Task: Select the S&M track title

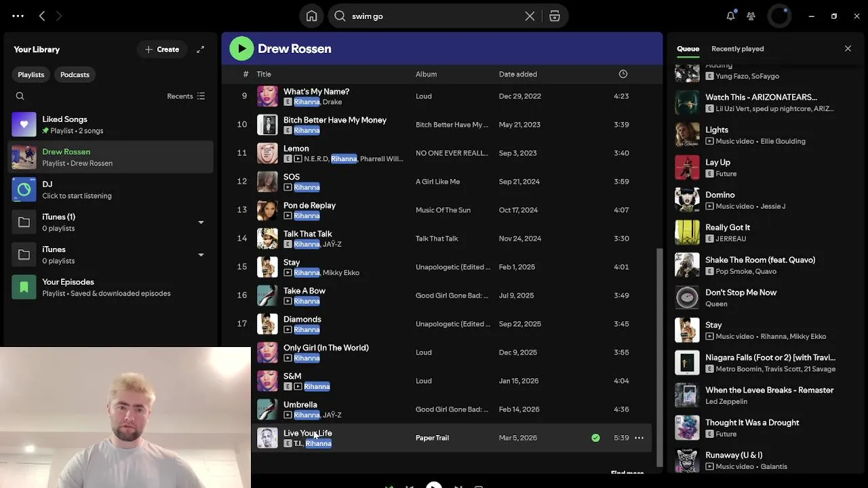Action: [292, 376]
